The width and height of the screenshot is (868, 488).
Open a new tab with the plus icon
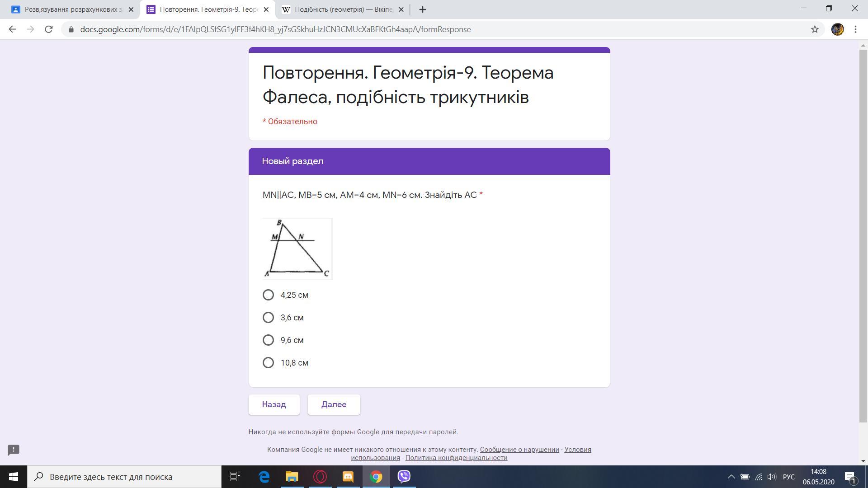click(x=423, y=9)
